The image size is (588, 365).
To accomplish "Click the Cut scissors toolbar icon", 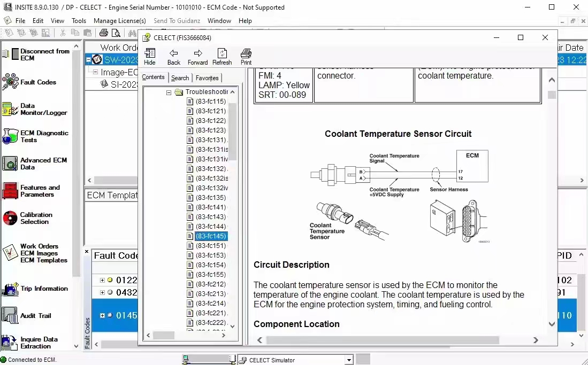I will click(63, 33).
